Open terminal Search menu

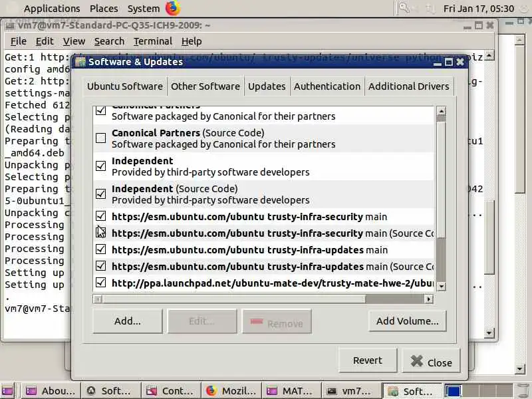click(109, 41)
